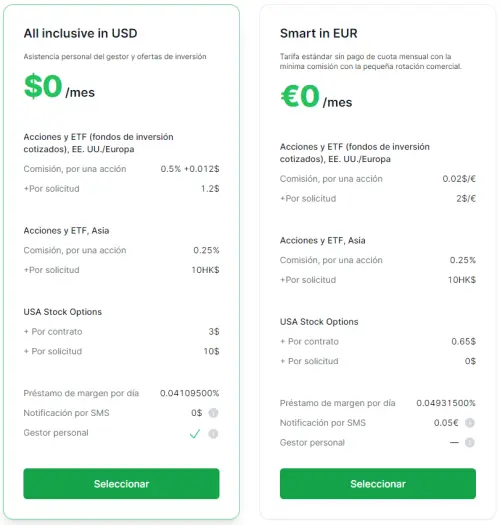Image resolution: width=500 pixels, height=525 pixels.
Task: Click the dash icon for Gestor personal
Action: click(x=454, y=443)
